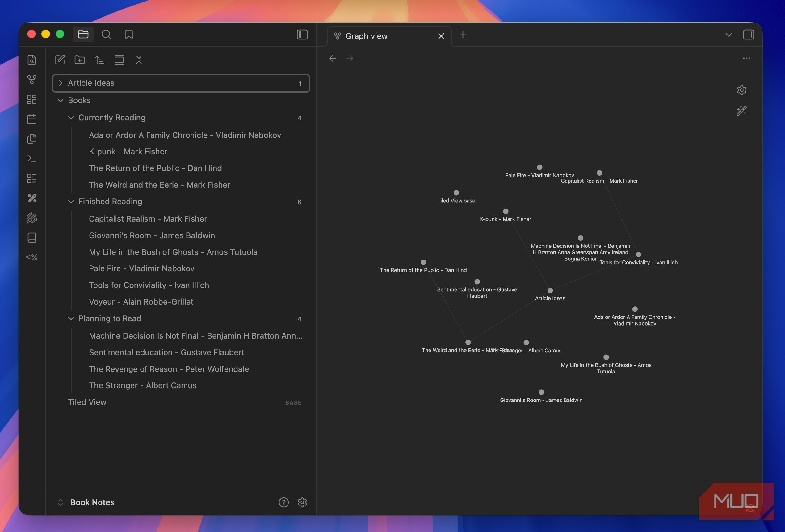785x532 pixels.
Task: Switch to the search pane
Action: 106,35
